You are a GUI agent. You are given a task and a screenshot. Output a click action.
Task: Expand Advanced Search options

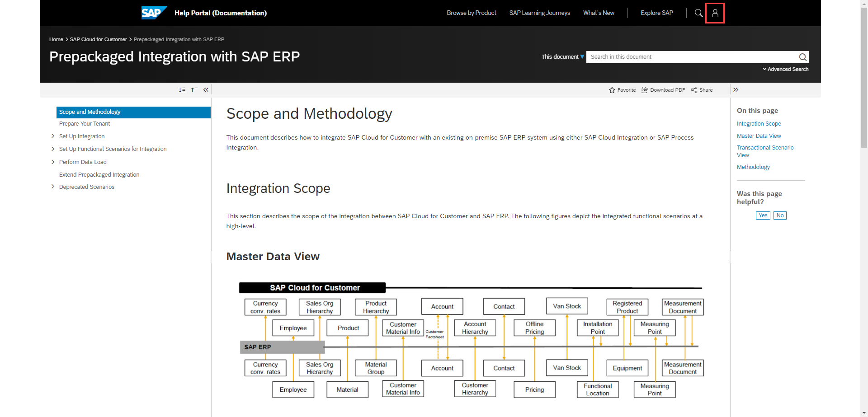click(x=785, y=69)
